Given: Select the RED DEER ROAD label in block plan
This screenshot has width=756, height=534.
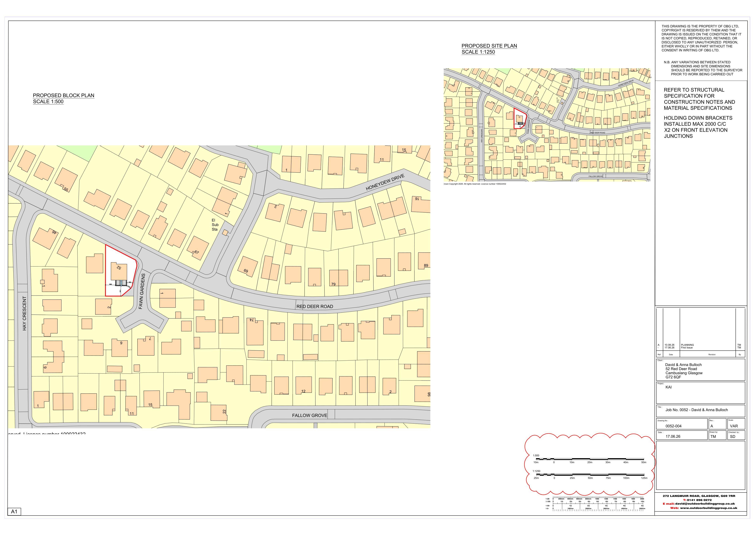Looking at the screenshot, I should tap(315, 306).
